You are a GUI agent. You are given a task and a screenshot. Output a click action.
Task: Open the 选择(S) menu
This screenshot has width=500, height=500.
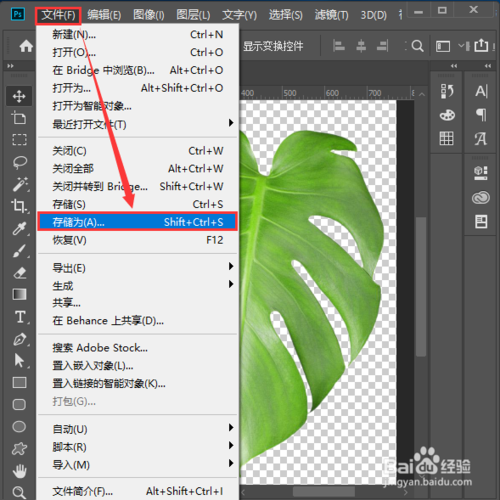(x=286, y=15)
